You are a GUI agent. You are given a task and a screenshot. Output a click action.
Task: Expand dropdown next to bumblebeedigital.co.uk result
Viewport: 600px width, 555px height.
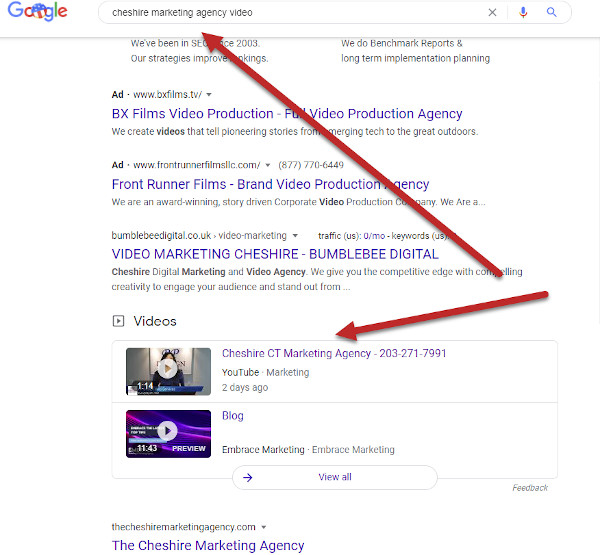pos(295,236)
